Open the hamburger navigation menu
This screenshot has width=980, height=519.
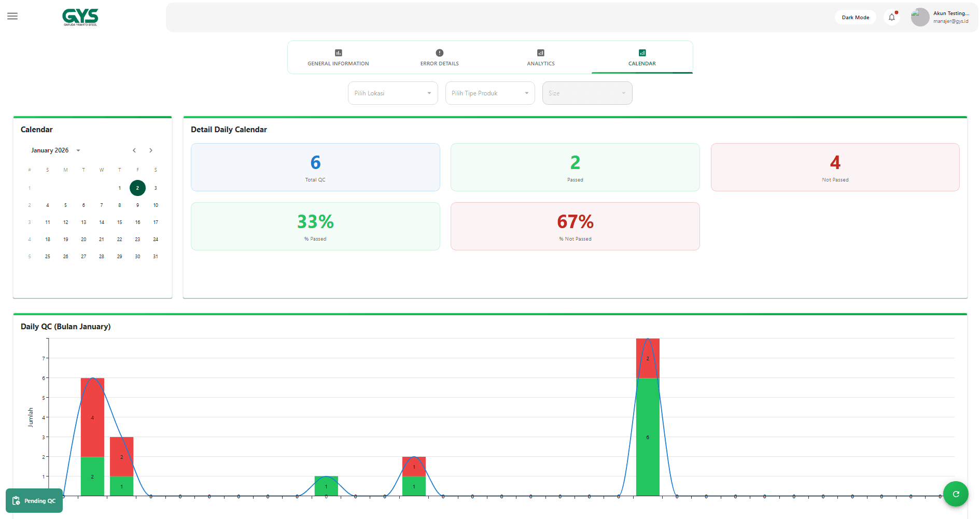(x=12, y=17)
